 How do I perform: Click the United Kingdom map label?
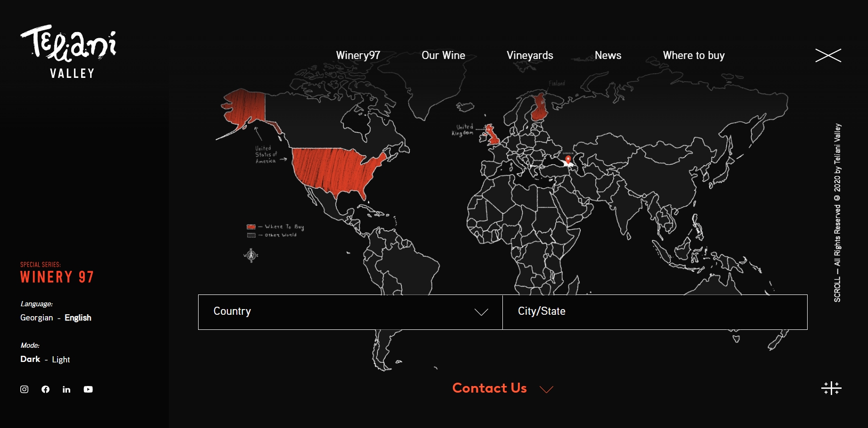point(463,130)
